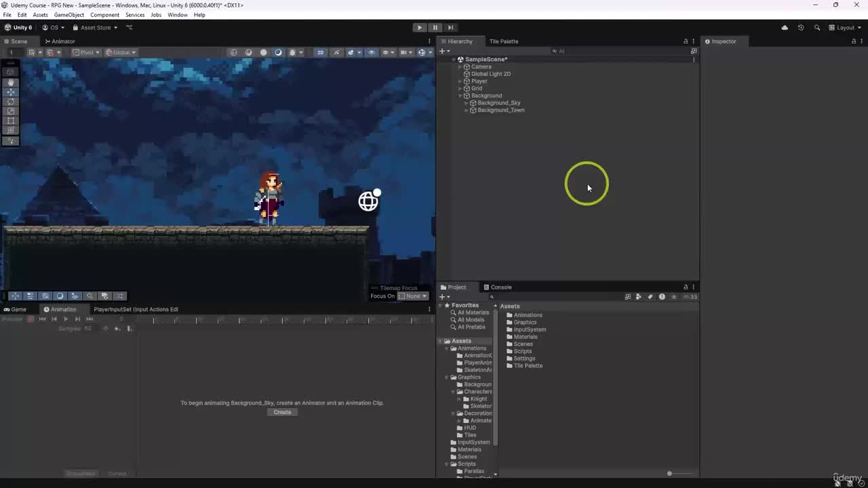Expand the Grid object in the Hierarchy
This screenshot has height=488, width=868.
[x=460, y=89]
